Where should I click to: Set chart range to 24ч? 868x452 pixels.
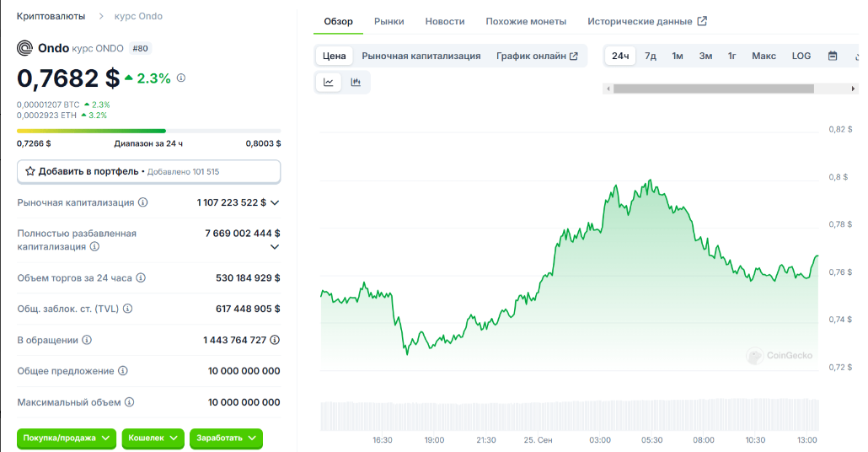pyautogui.click(x=620, y=56)
